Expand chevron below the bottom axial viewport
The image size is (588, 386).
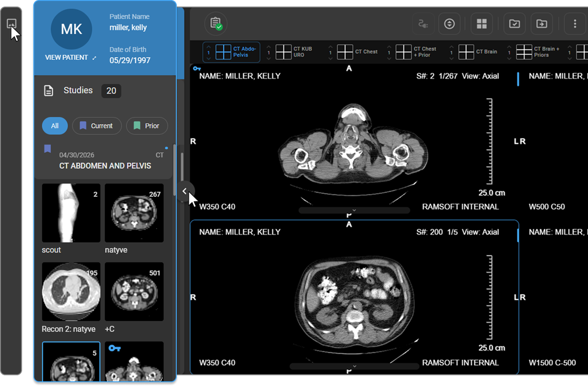click(x=354, y=366)
